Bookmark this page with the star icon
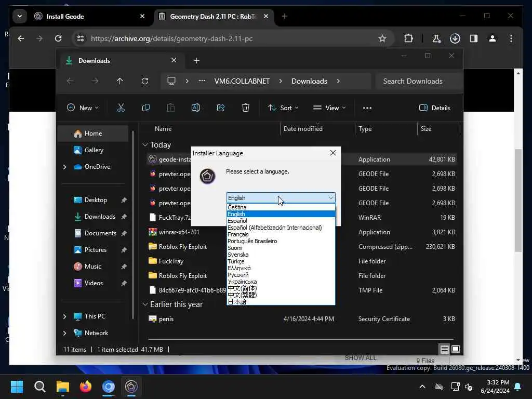This screenshot has width=532, height=399. point(382,38)
